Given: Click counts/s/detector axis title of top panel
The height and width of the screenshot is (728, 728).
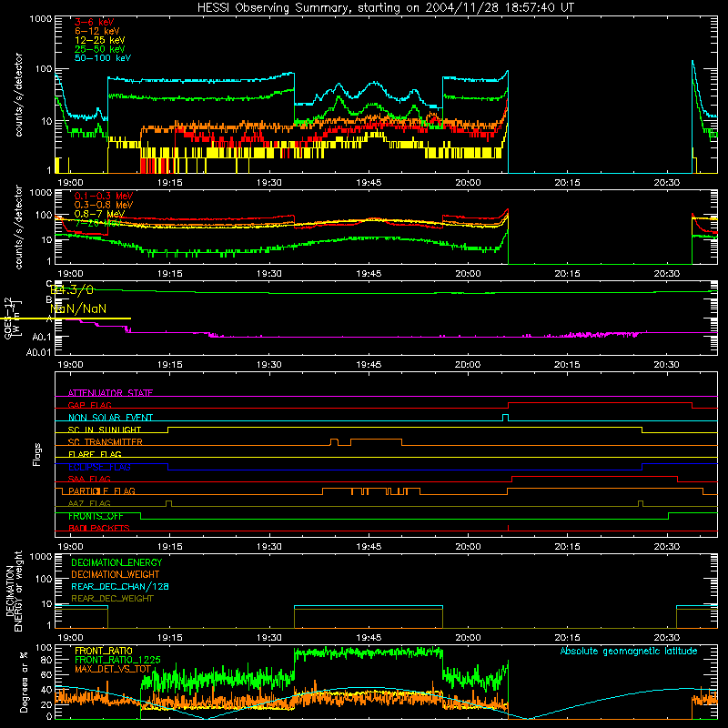Looking at the screenshot, I should coord(18,95).
